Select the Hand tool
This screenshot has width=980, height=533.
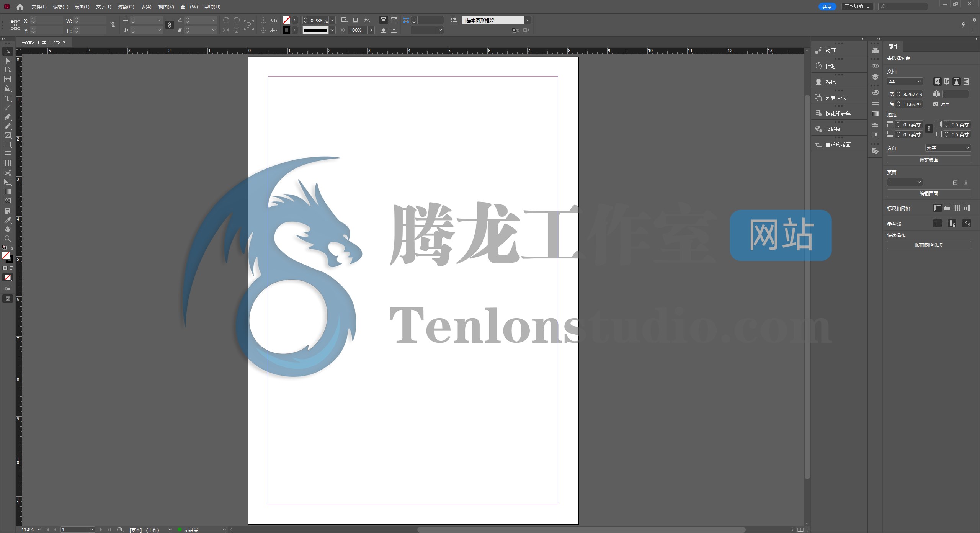[x=8, y=229]
